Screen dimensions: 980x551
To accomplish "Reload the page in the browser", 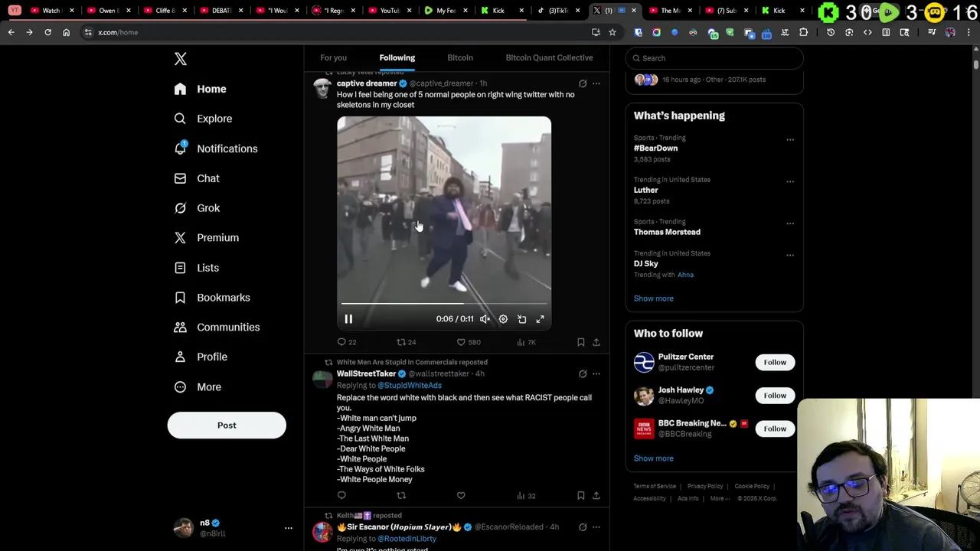I will [47, 32].
